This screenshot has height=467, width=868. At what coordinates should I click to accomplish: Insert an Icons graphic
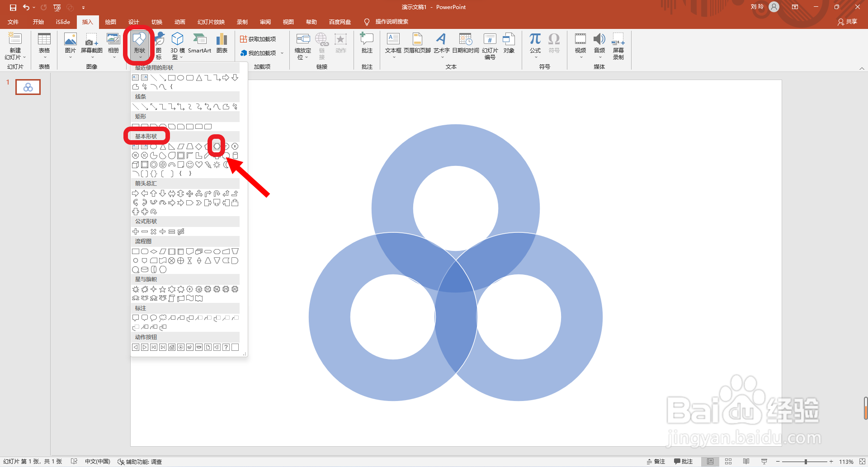pos(159,46)
